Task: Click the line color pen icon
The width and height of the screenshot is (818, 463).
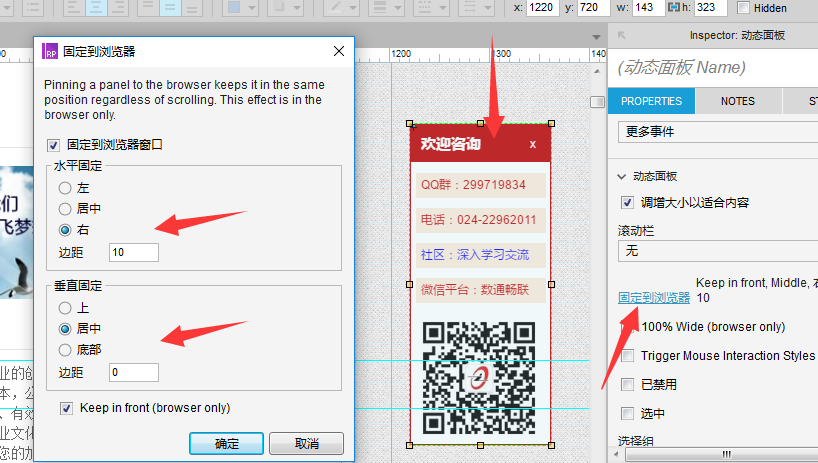Action: pyautogui.click(x=335, y=7)
